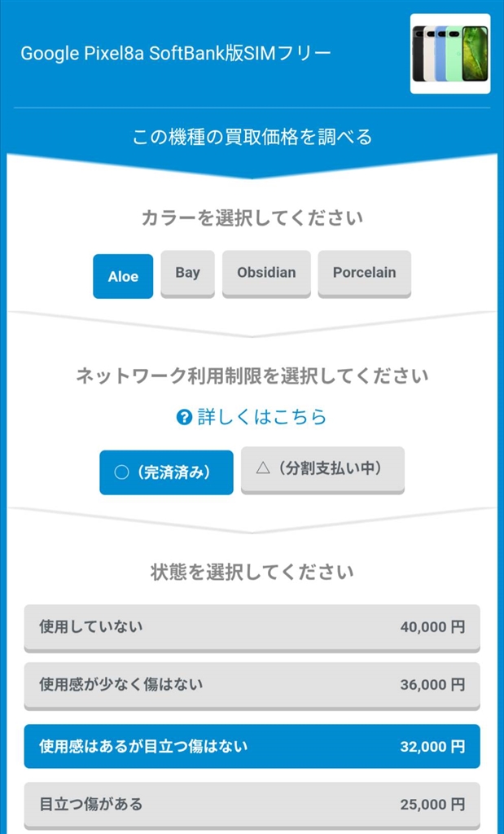Select condition 使用感が少なく傷はない
The width and height of the screenshot is (504, 834).
252,685
